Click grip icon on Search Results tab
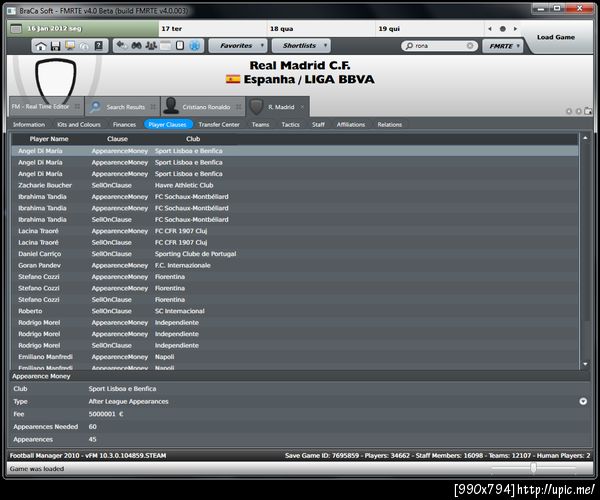The image size is (600, 500). click(153, 107)
